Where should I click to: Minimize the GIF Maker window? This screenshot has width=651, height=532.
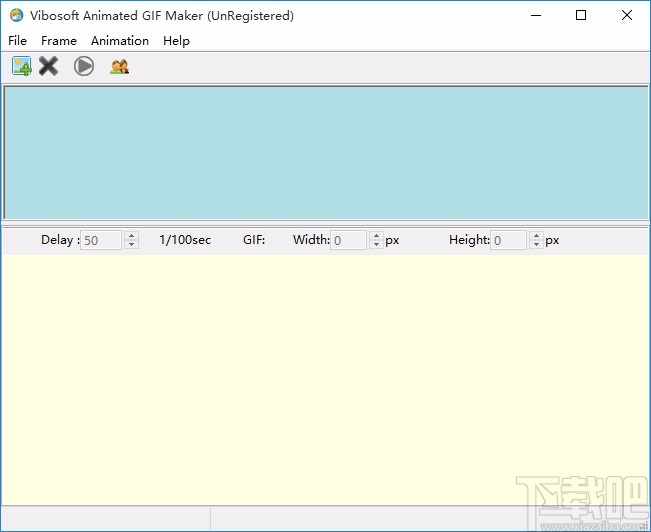point(536,15)
